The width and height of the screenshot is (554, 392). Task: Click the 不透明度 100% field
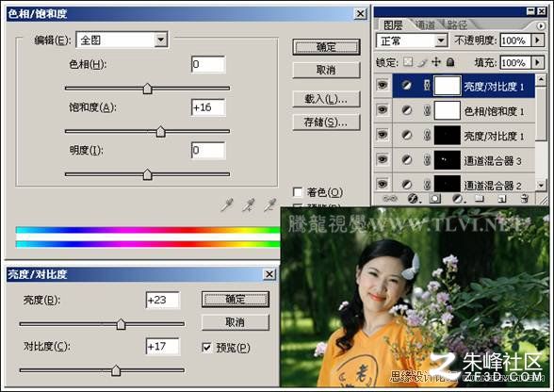(x=516, y=41)
